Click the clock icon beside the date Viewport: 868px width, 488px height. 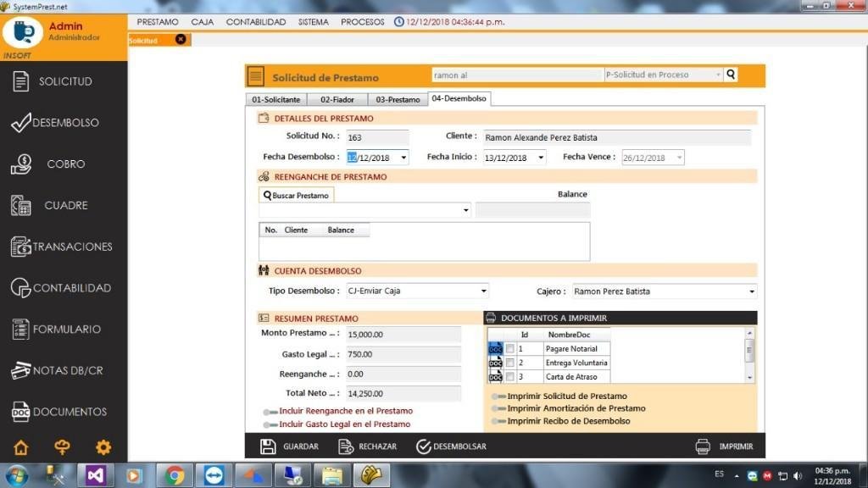(x=398, y=21)
